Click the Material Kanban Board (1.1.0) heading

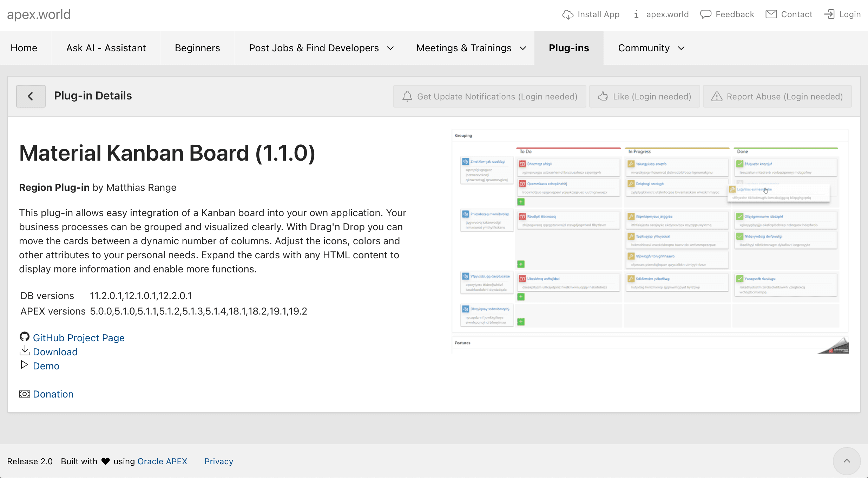pos(167,153)
